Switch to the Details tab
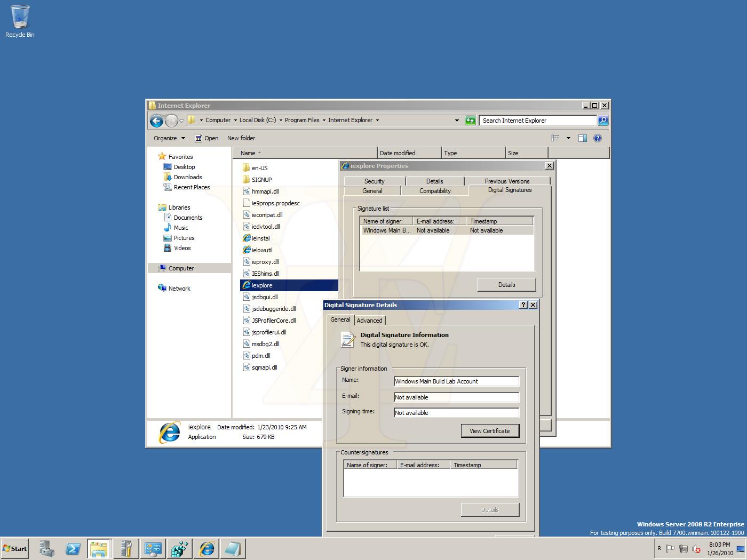 coord(434,181)
